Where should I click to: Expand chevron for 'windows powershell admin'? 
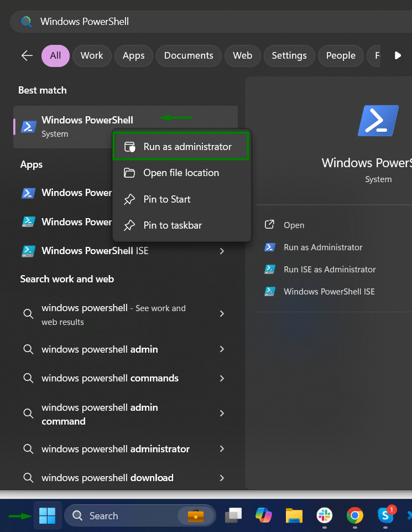(x=222, y=349)
